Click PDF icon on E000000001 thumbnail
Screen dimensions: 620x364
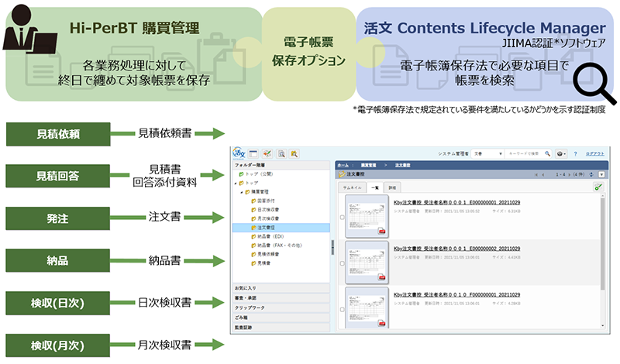(x=382, y=232)
